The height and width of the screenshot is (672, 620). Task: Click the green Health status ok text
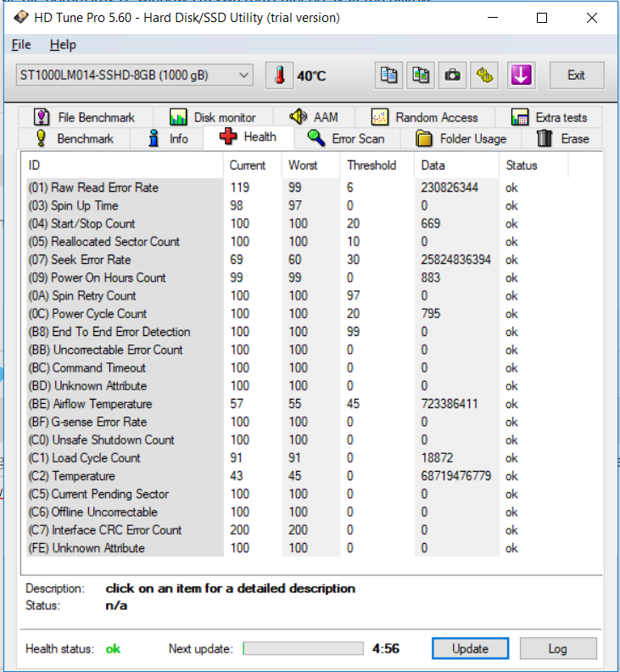113,649
